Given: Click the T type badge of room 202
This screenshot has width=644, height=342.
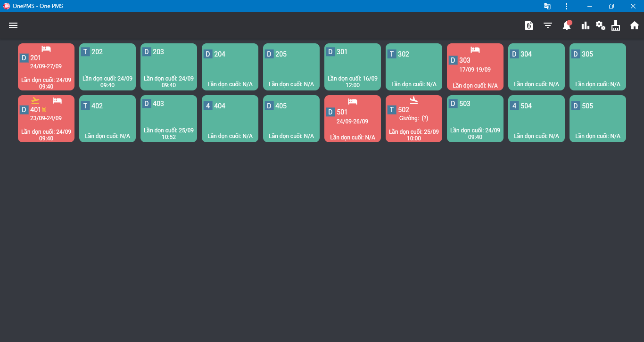Looking at the screenshot, I should click(x=85, y=52).
